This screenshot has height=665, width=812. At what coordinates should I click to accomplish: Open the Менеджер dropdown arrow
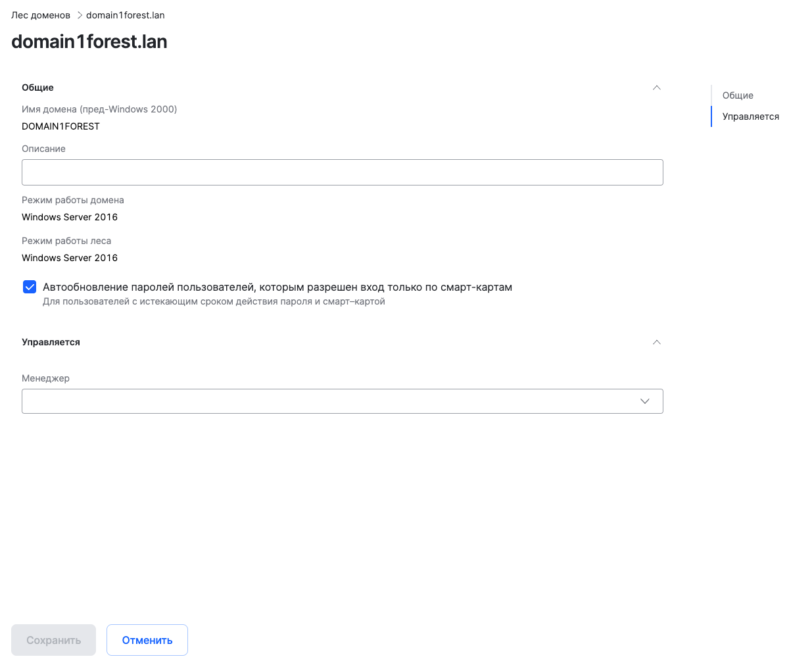(x=644, y=401)
